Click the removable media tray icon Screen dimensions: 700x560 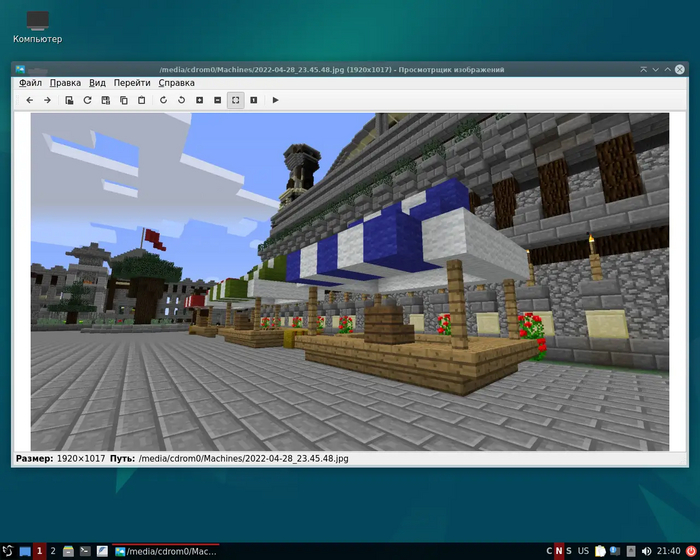pos(630,551)
